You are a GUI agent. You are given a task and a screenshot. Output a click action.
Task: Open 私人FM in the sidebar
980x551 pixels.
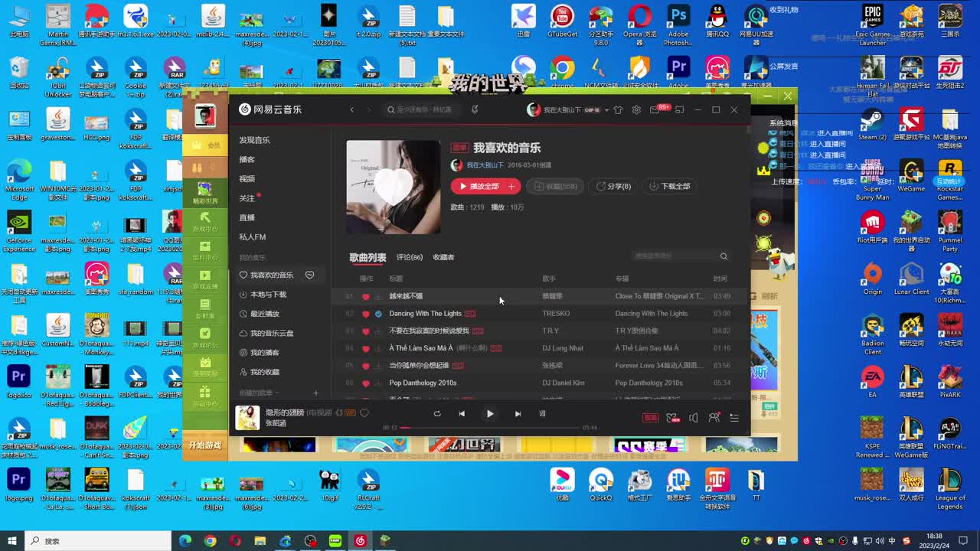coord(252,237)
